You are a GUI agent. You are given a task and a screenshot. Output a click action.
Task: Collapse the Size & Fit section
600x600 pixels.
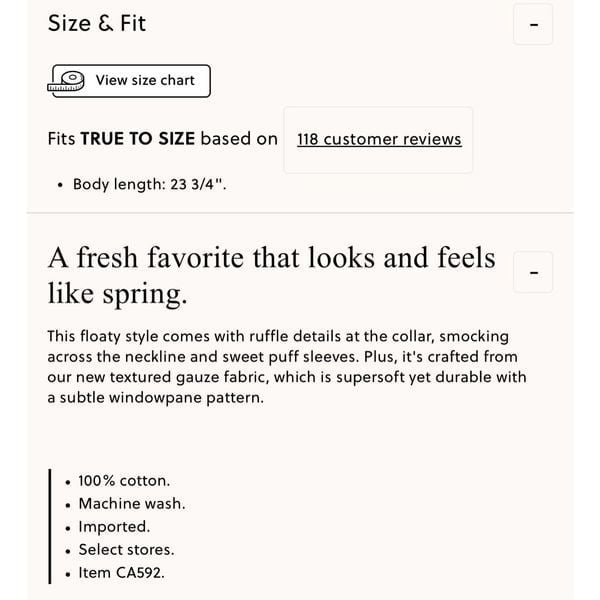tap(533, 24)
